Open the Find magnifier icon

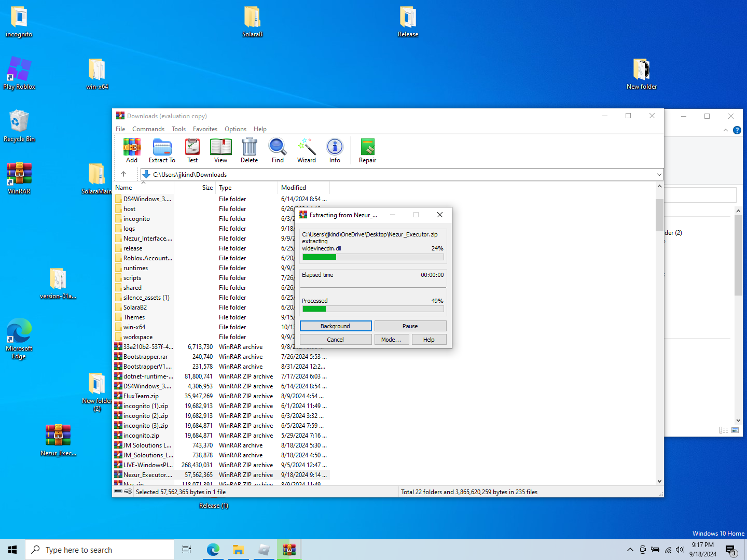[x=278, y=148]
